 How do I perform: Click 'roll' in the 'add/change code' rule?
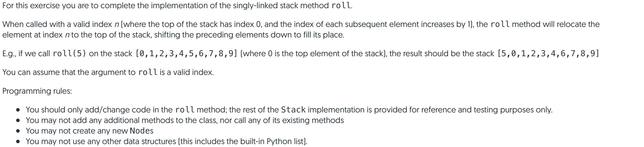click(185, 110)
